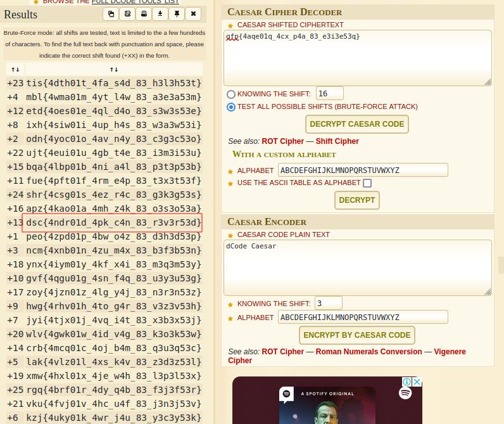Select the Knowing the Shift radio button

pyautogui.click(x=230, y=94)
